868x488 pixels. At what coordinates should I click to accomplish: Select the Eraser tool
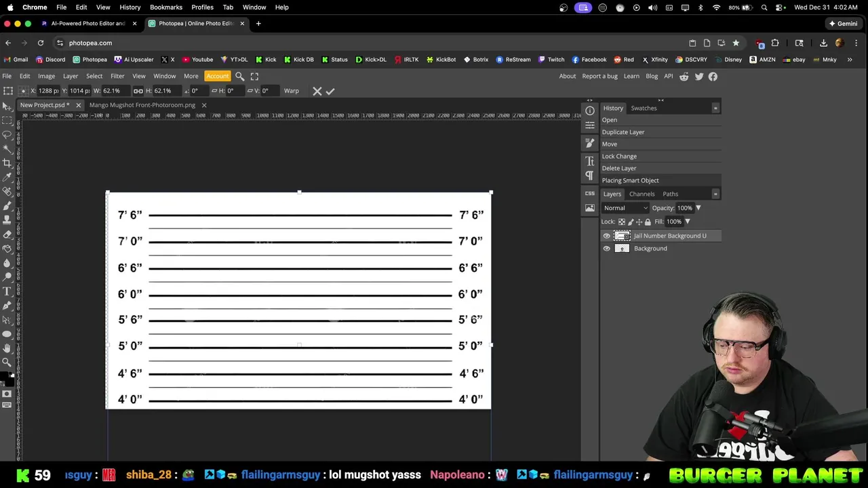click(x=7, y=235)
